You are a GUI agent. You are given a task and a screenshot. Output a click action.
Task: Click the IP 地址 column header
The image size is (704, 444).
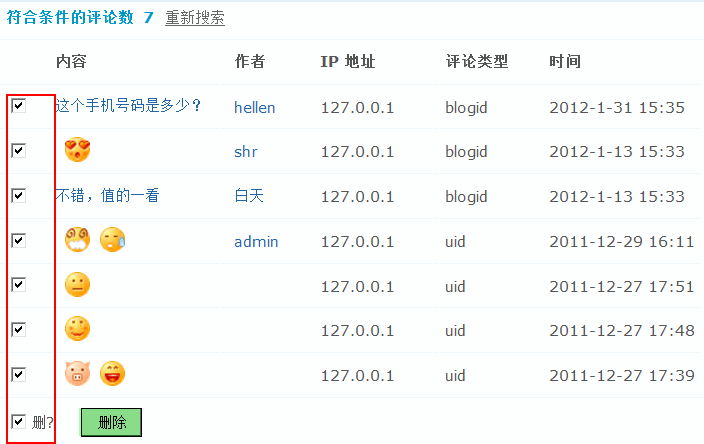tap(348, 62)
